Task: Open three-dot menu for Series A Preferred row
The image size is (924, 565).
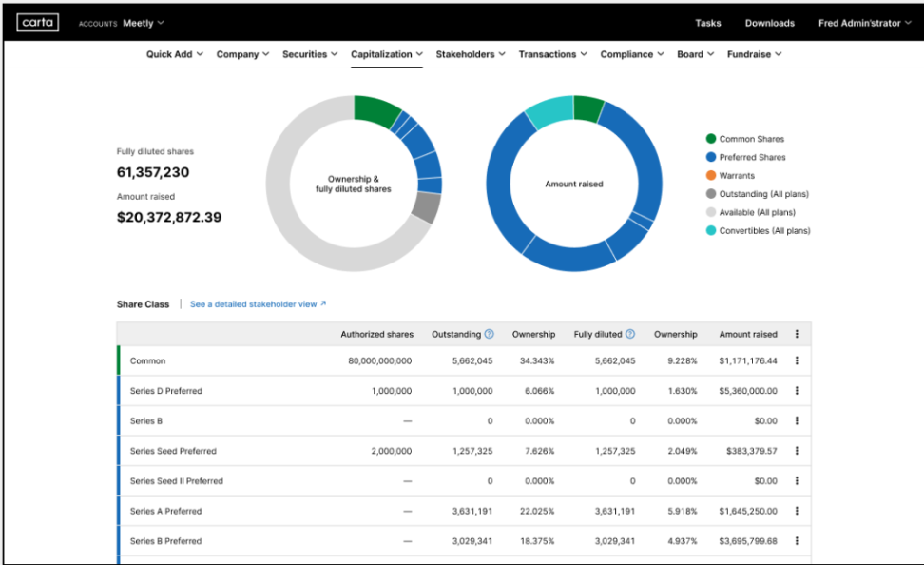Action: click(797, 511)
